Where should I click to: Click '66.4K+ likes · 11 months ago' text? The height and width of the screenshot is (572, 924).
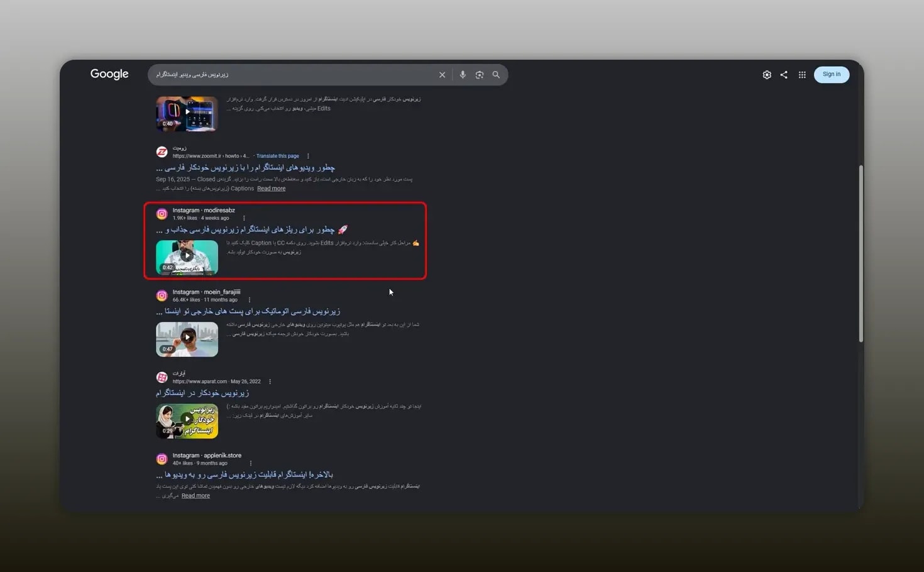coord(205,300)
